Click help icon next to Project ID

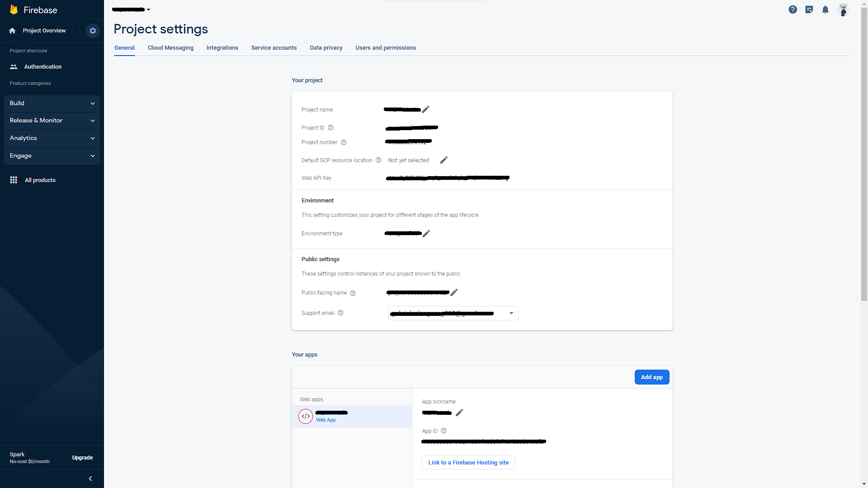coord(330,128)
